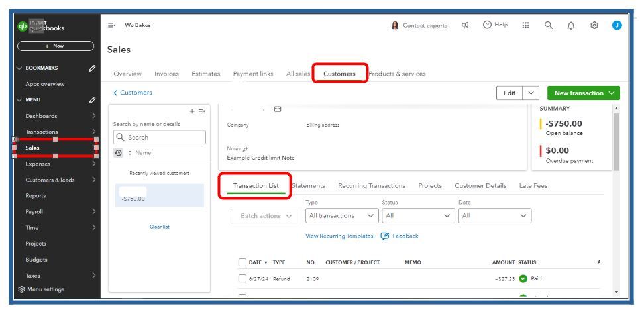Open the Edit button dropdown arrow
The image size is (644, 312).
pyautogui.click(x=531, y=93)
